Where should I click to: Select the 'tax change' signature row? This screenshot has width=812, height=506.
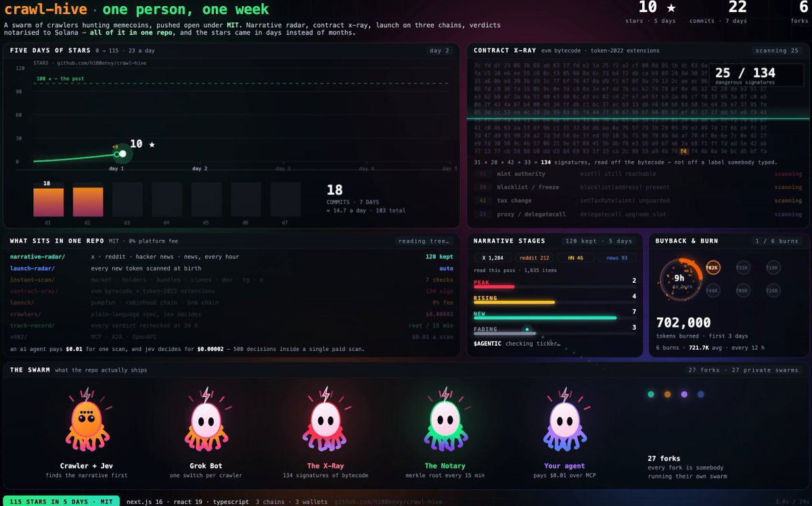click(x=638, y=201)
